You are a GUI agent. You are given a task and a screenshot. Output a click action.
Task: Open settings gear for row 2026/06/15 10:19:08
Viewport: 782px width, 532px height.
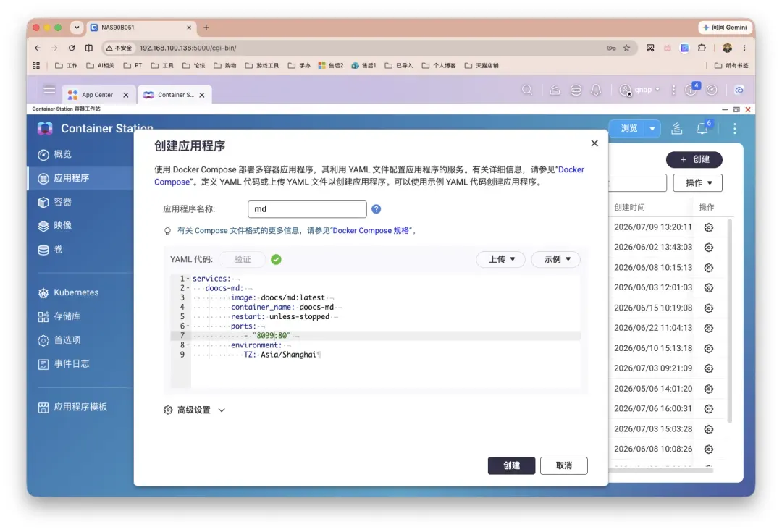[x=709, y=308]
